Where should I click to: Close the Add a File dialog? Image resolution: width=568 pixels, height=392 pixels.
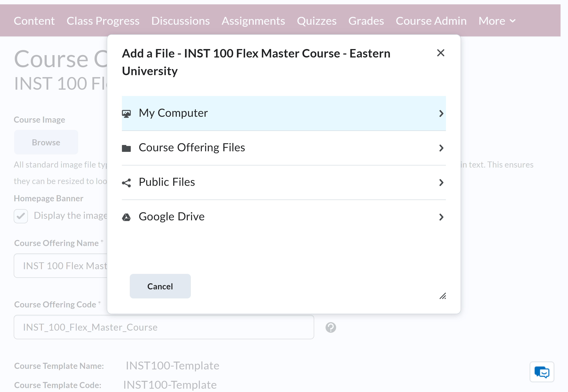point(440,53)
